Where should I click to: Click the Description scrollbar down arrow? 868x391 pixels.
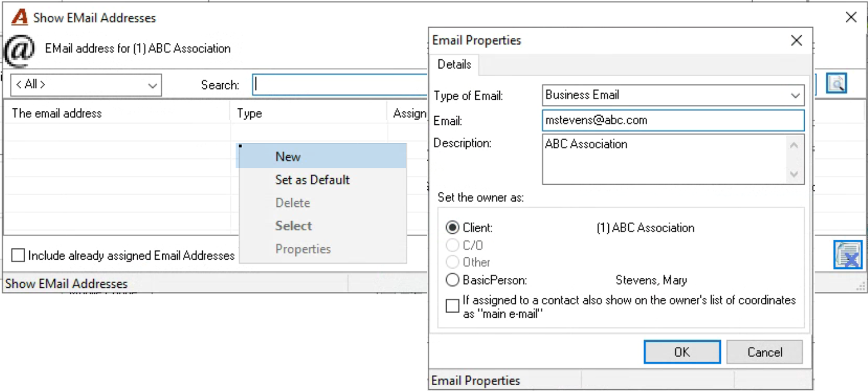(x=794, y=174)
